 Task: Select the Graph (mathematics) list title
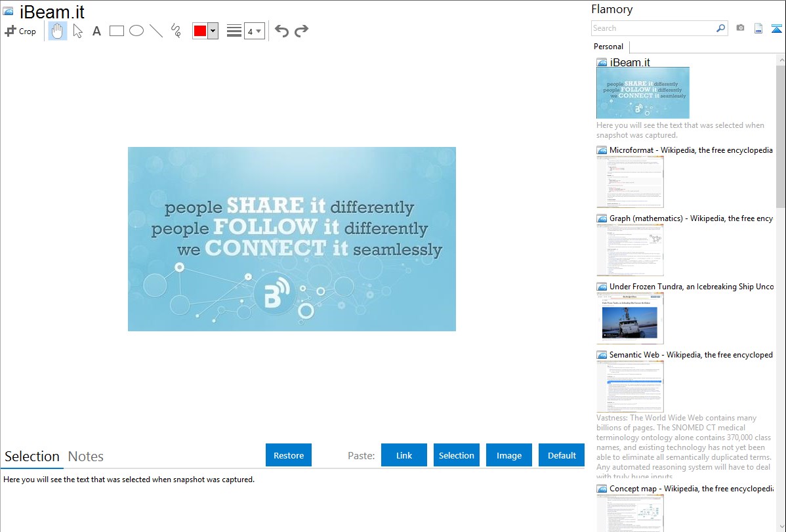[691, 218]
